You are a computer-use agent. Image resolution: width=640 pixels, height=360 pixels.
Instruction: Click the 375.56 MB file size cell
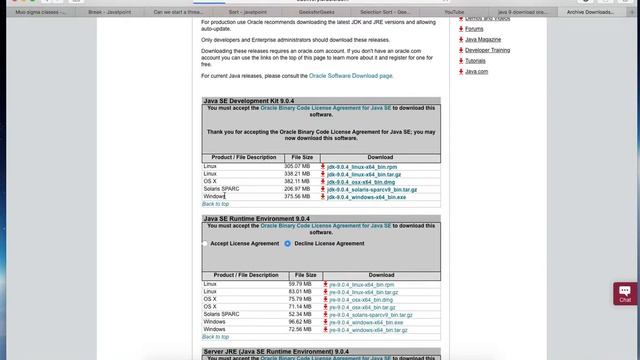click(297, 197)
